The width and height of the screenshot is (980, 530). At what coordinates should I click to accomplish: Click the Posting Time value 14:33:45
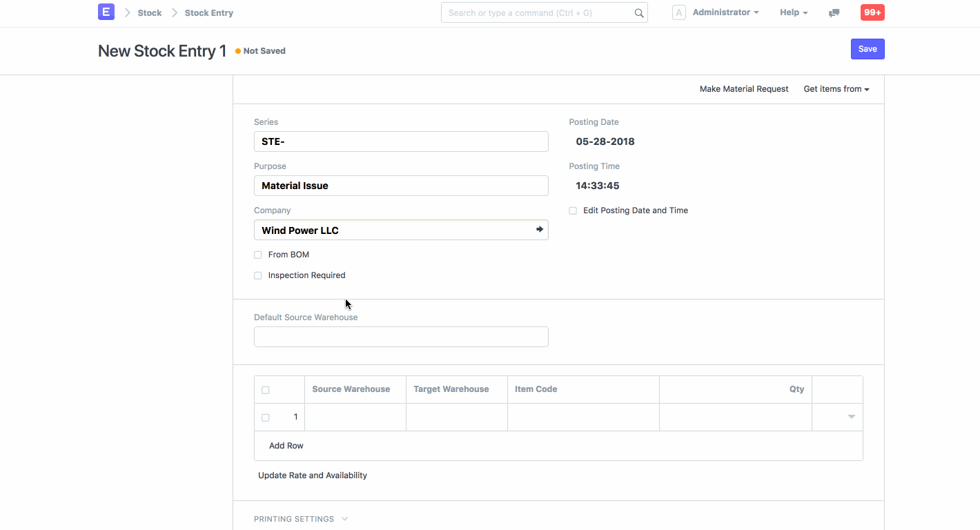pos(598,186)
